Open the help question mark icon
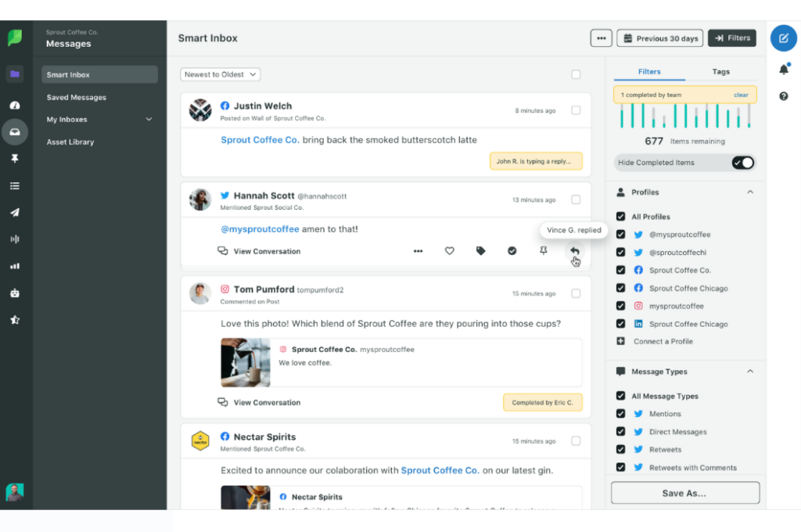The width and height of the screenshot is (801, 532). click(x=784, y=96)
